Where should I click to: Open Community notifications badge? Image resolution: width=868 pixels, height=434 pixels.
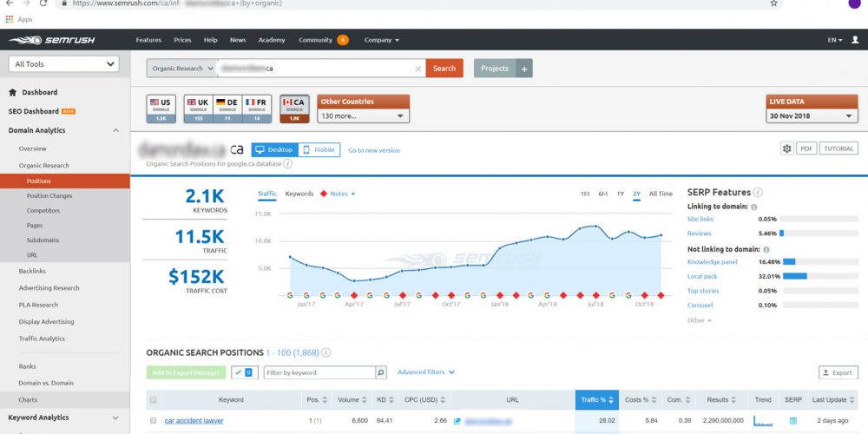343,40
